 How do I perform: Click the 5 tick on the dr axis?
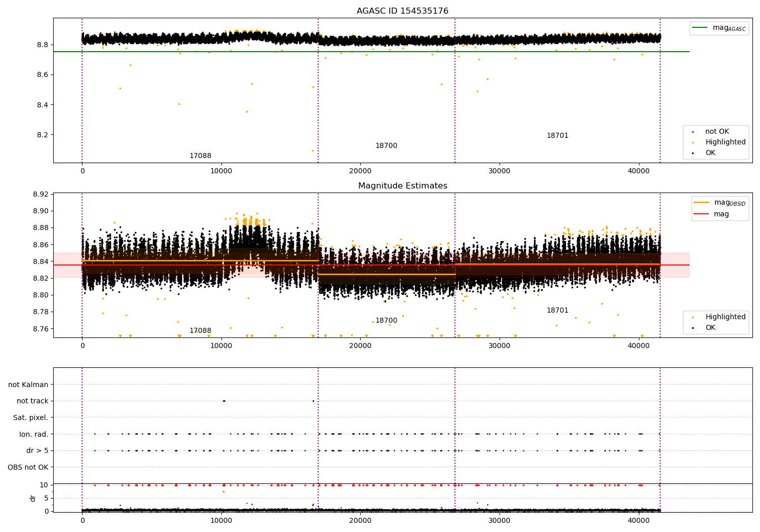(46, 499)
